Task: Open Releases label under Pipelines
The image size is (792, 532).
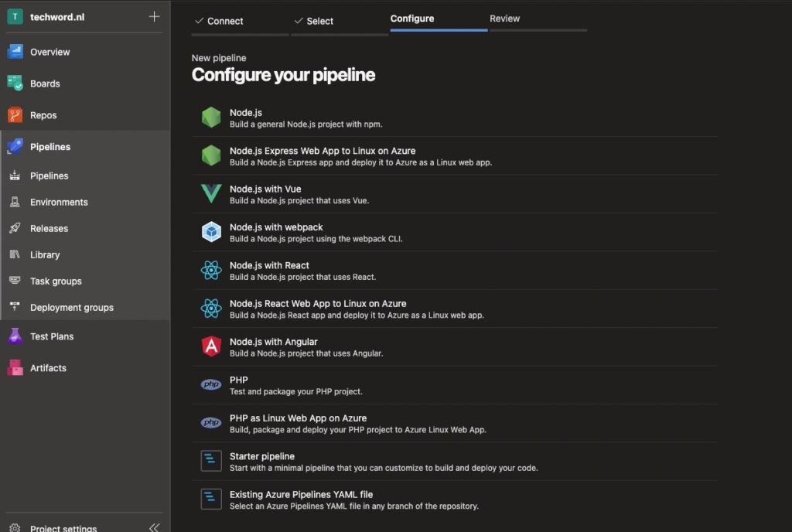Action: pyautogui.click(x=49, y=229)
